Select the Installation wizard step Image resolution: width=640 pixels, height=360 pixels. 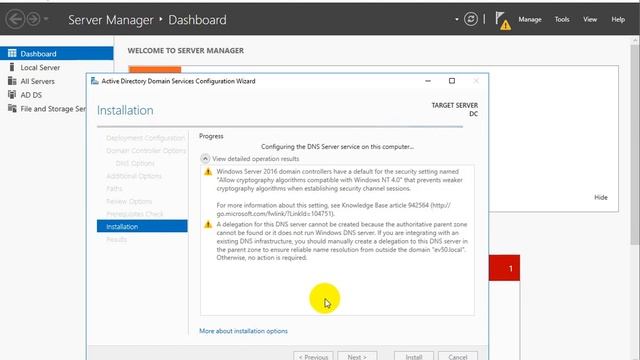click(142, 226)
